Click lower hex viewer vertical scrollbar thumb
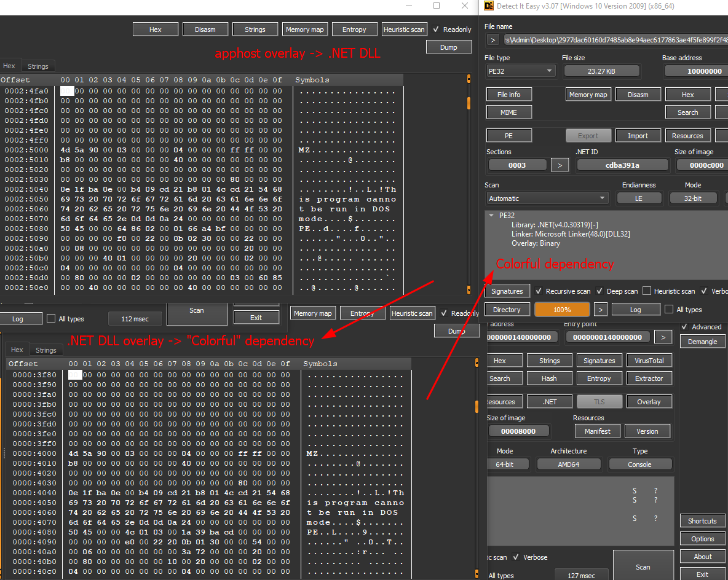The width and height of the screenshot is (728, 580). [x=477, y=407]
